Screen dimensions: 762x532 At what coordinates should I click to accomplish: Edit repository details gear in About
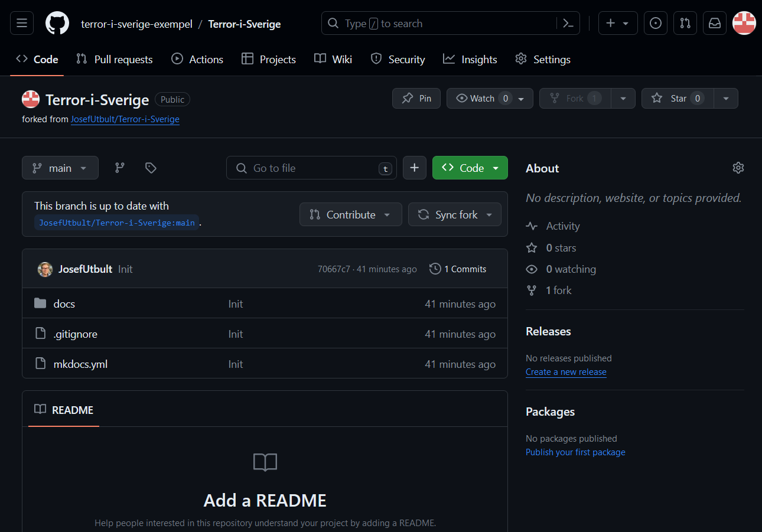738,168
